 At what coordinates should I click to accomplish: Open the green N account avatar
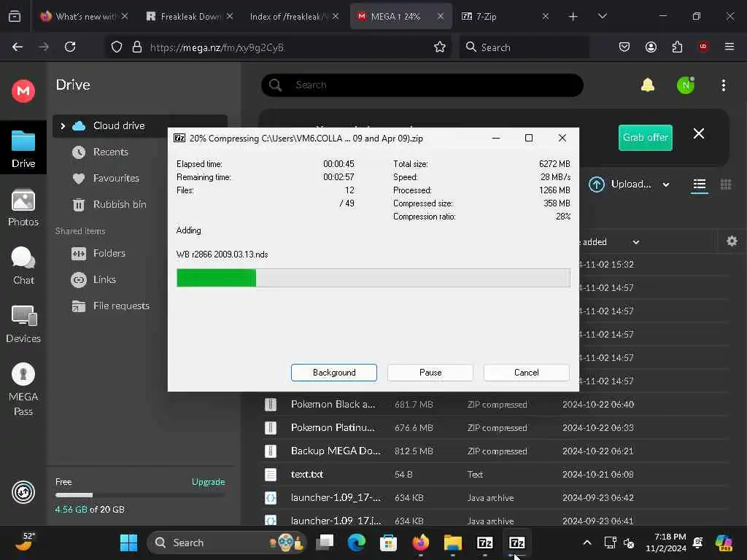coord(686,85)
